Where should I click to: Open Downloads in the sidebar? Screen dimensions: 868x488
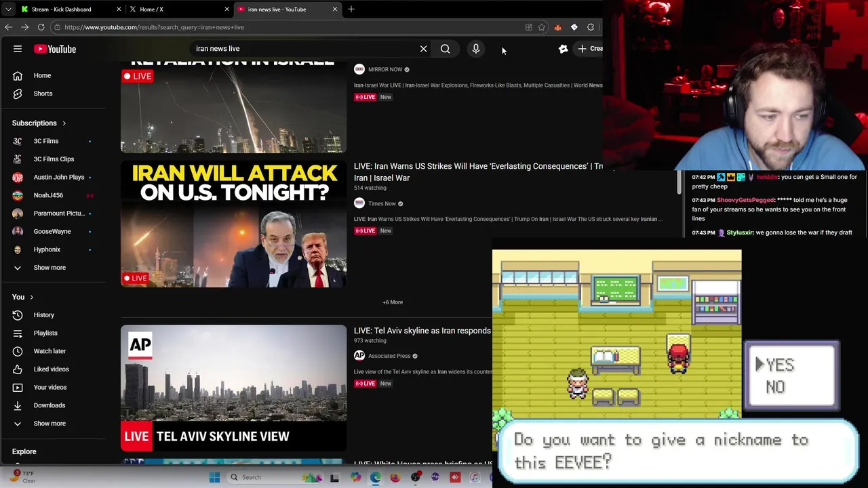click(50, 405)
